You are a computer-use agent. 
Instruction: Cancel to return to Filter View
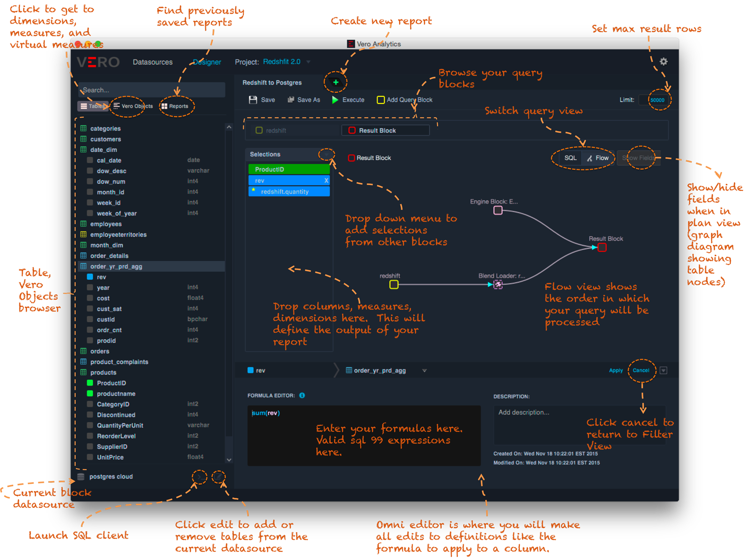(x=641, y=370)
